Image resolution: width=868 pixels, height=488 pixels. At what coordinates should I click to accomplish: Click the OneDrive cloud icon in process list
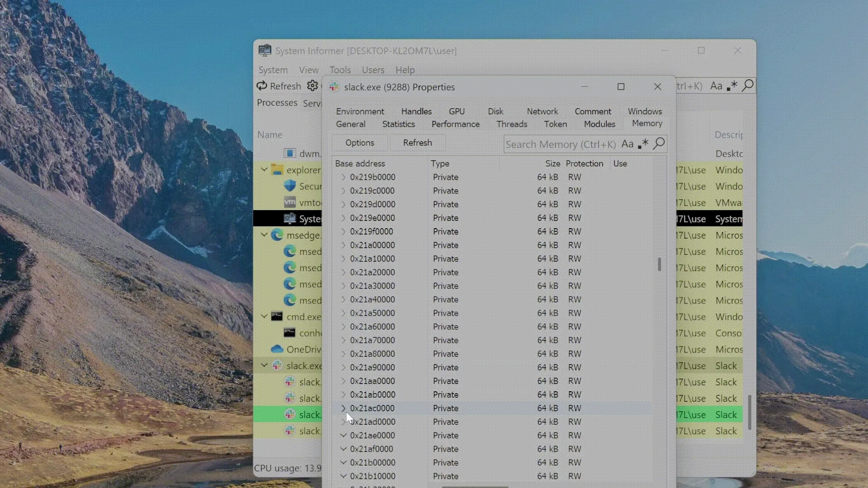[x=277, y=349]
